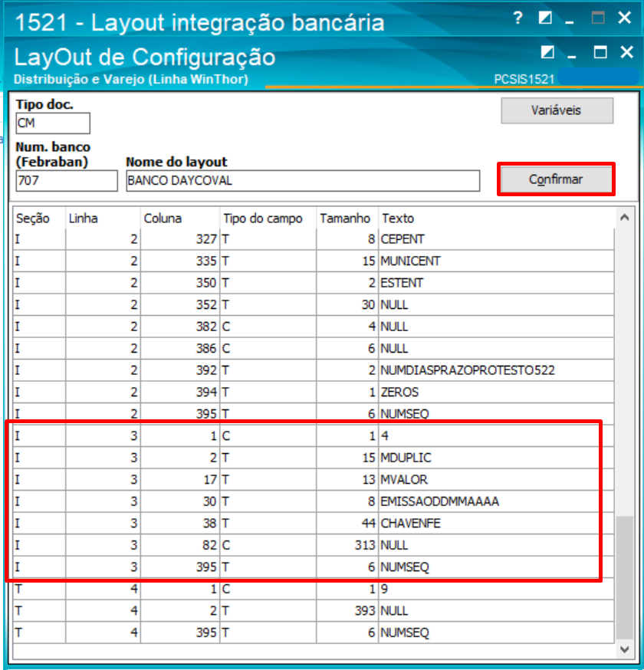644x670 pixels.
Task: Click the Tamanho column header
Action: click(x=347, y=218)
